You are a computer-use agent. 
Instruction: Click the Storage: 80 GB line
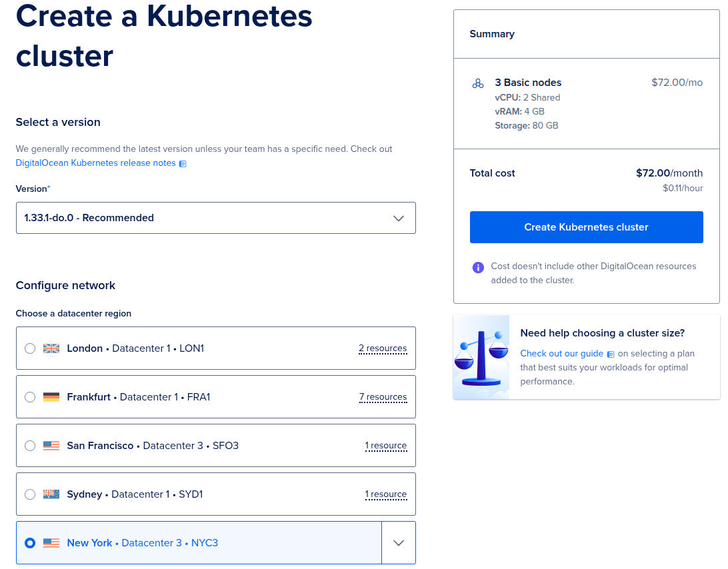(527, 125)
